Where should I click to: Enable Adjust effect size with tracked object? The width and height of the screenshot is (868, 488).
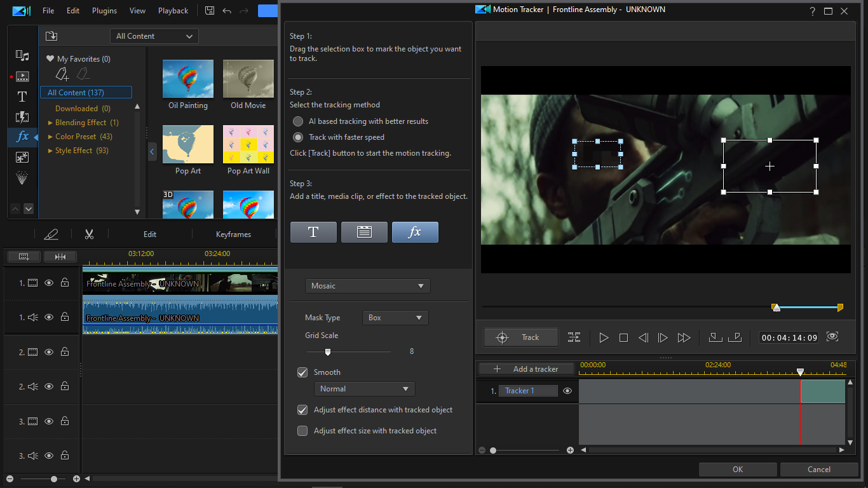[303, 431]
